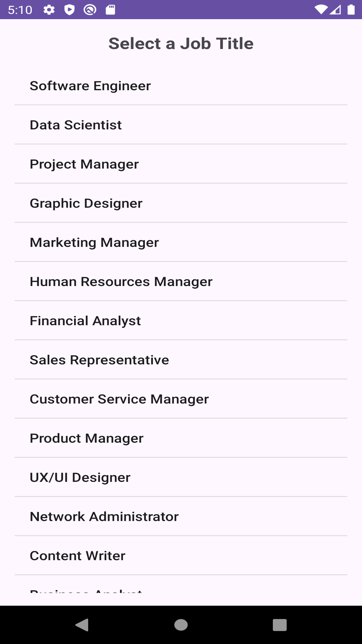Viewport: 362px width, 644px height.
Task: Tap the battery icon in status bar
Action: point(351,10)
